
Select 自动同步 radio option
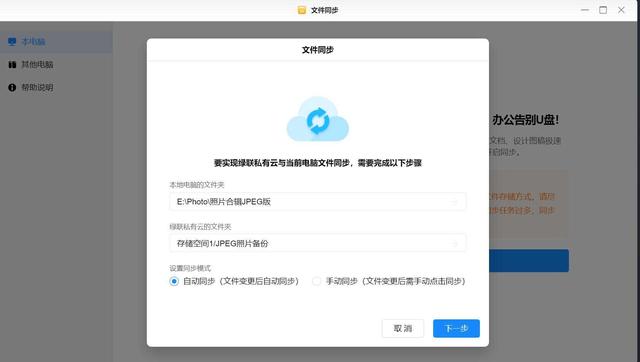[174, 281]
